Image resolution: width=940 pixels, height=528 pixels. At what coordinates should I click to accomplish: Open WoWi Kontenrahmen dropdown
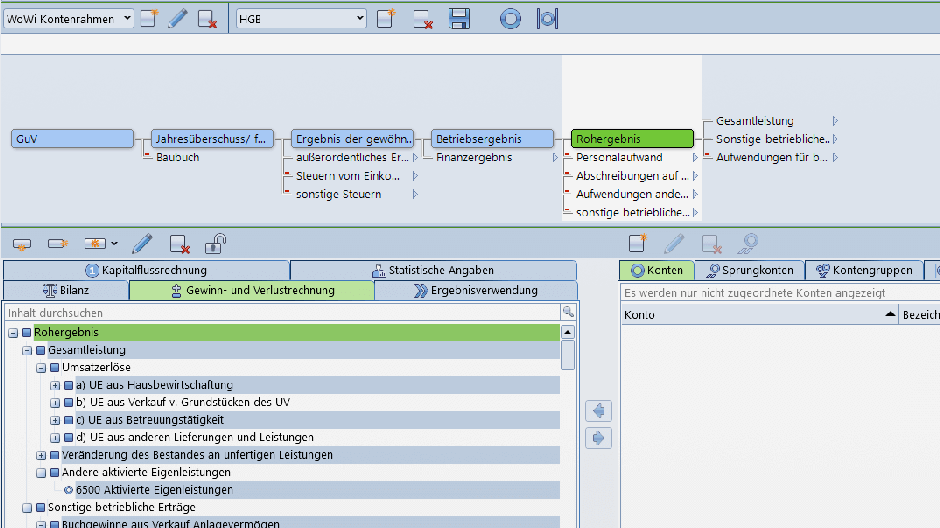pyautogui.click(x=127, y=19)
